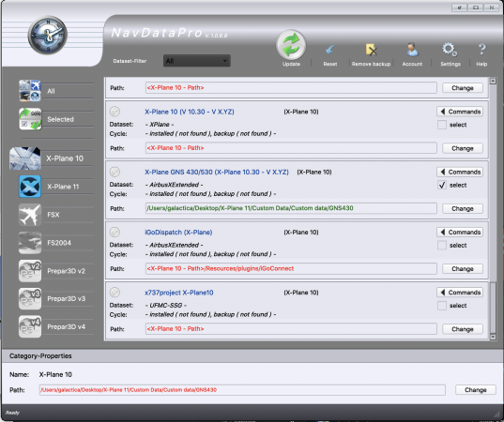Click the '- UFMC-SSG -' dataset text
Image resolution: width=504 pixels, height=422 pixels.
tap(166, 305)
